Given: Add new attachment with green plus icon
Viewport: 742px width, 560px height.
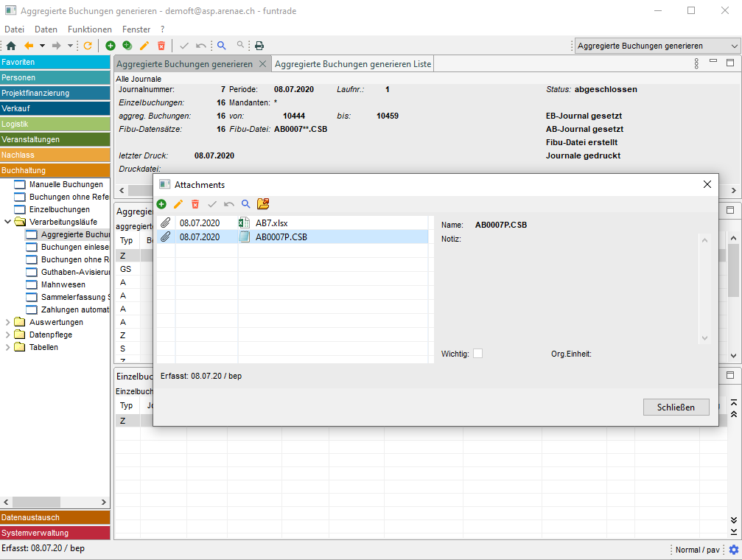Looking at the screenshot, I should tap(161, 204).
